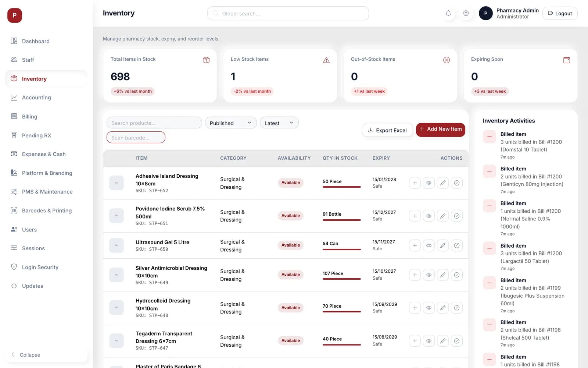Log out of the account

[560, 13]
